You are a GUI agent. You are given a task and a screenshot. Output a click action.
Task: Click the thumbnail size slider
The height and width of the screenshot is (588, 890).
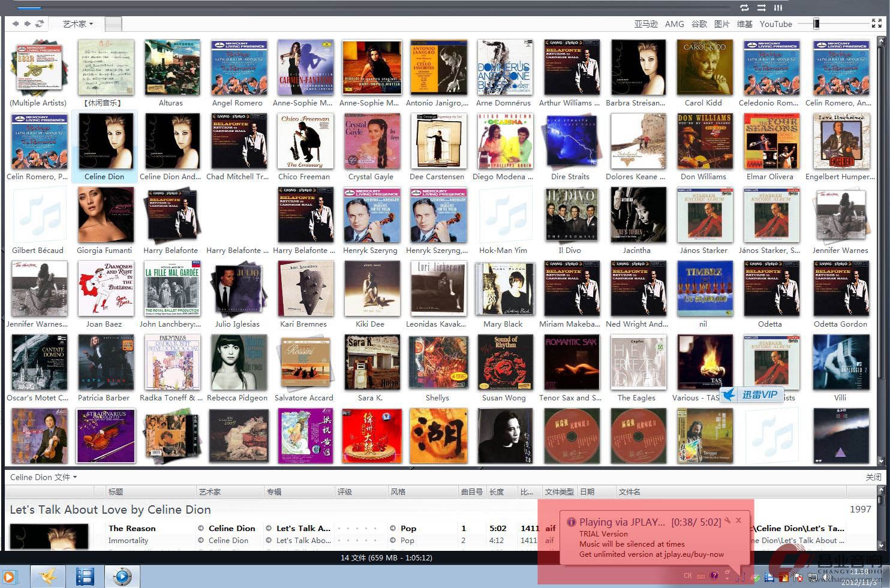click(x=816, y=23)
